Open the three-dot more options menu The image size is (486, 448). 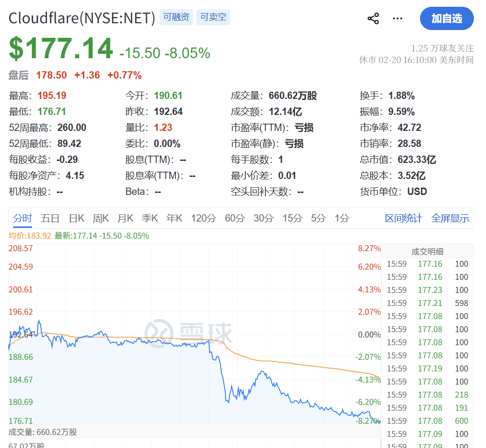(398, 19)
